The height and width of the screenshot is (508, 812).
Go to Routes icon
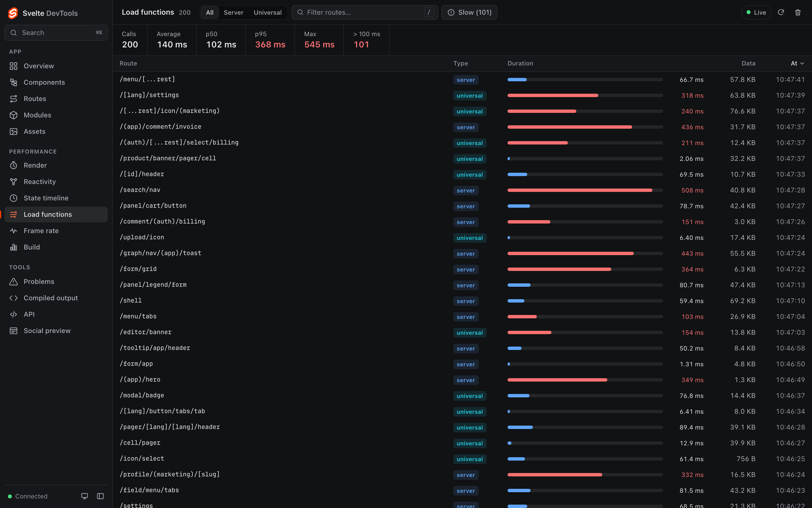pos(14,99)
